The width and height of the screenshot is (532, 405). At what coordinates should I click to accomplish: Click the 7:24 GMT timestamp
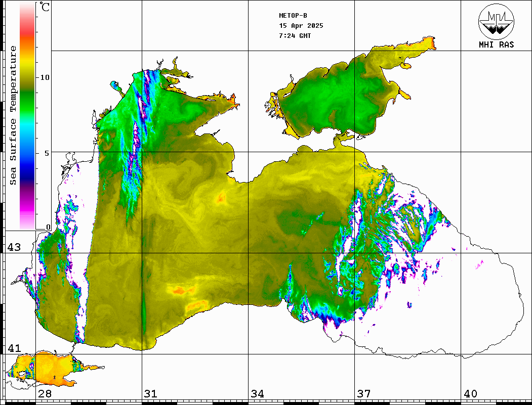(295, 36)
